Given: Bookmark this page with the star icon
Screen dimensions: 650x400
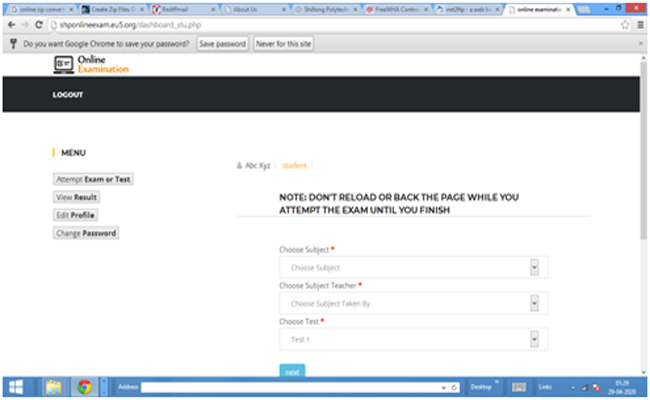Looking at the screenshot, I should [x=624, y=25].
